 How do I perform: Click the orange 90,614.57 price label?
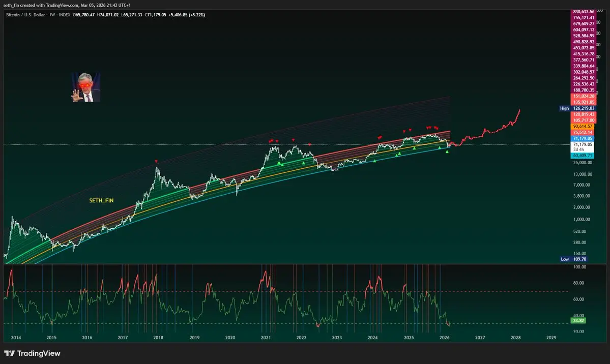[x=583, y=127]
